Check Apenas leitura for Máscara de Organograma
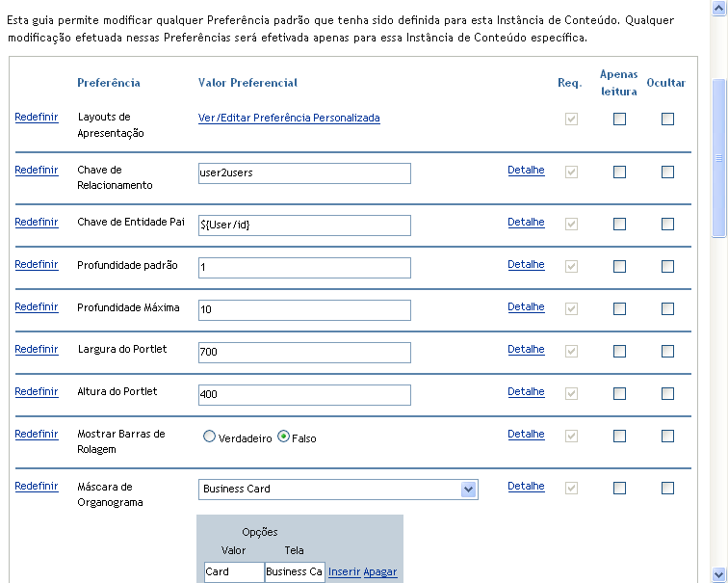Viewport: 728px width, 583px height. [619, 489]
